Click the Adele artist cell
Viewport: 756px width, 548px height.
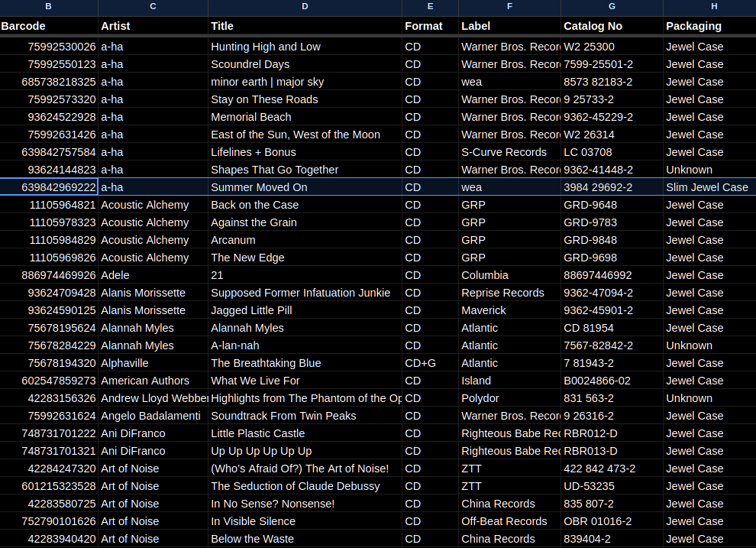tap(153, 275)
